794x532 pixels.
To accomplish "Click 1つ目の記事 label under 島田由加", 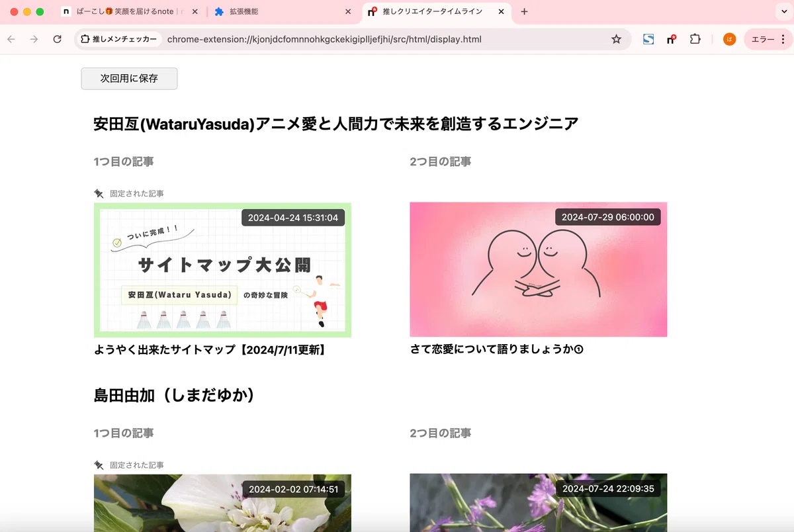I will click(x=124, y=433).
